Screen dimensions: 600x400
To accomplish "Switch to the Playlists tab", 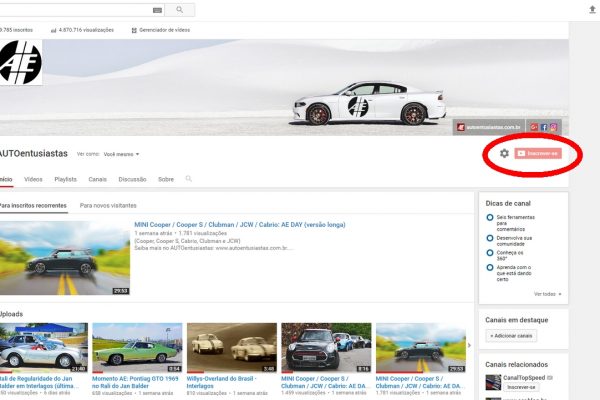I will coord(65,179).
